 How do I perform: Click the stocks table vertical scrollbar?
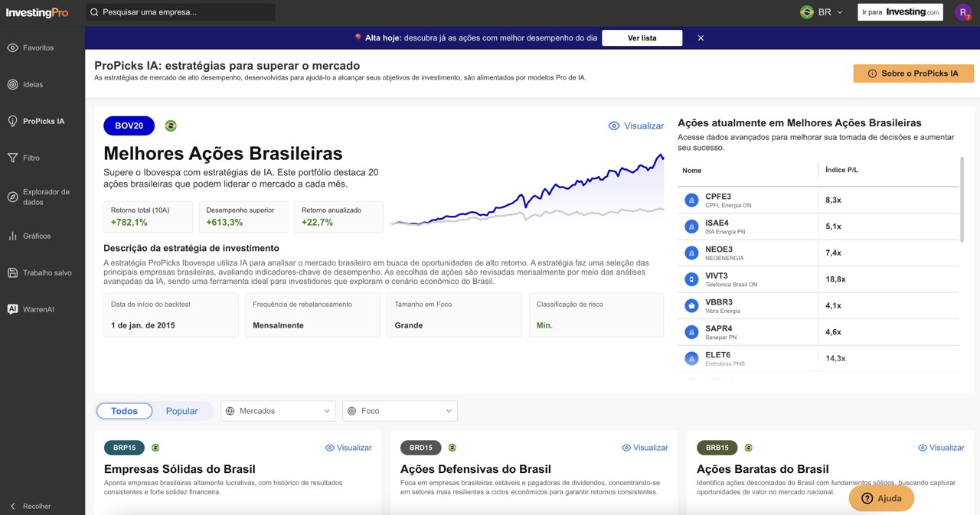pyautogui.click(x=962, y=200)
